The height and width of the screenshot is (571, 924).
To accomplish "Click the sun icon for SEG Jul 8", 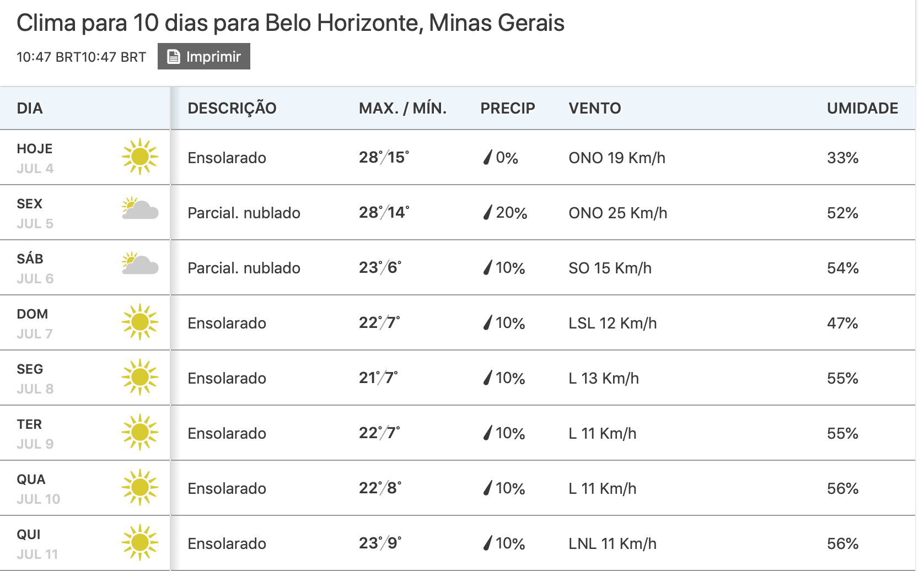I will [x=140, y=377].
